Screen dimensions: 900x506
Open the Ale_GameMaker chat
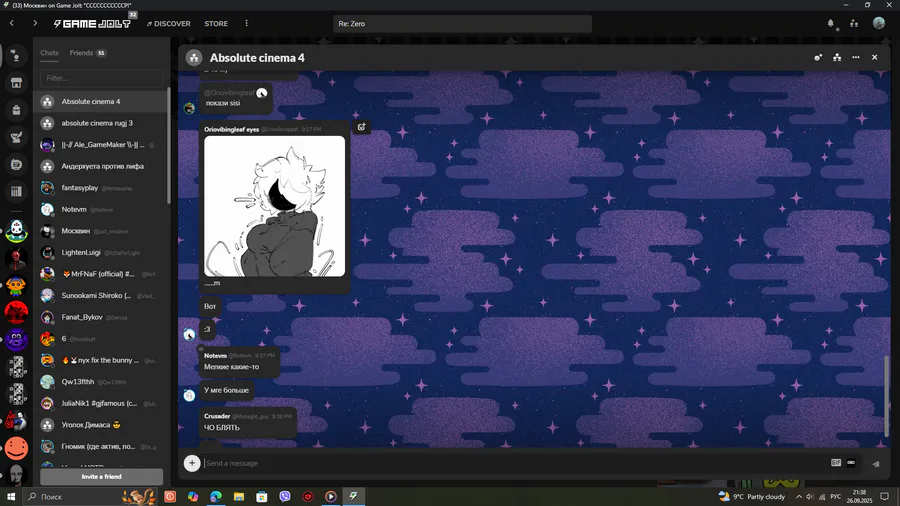click(x=100, y=145)
